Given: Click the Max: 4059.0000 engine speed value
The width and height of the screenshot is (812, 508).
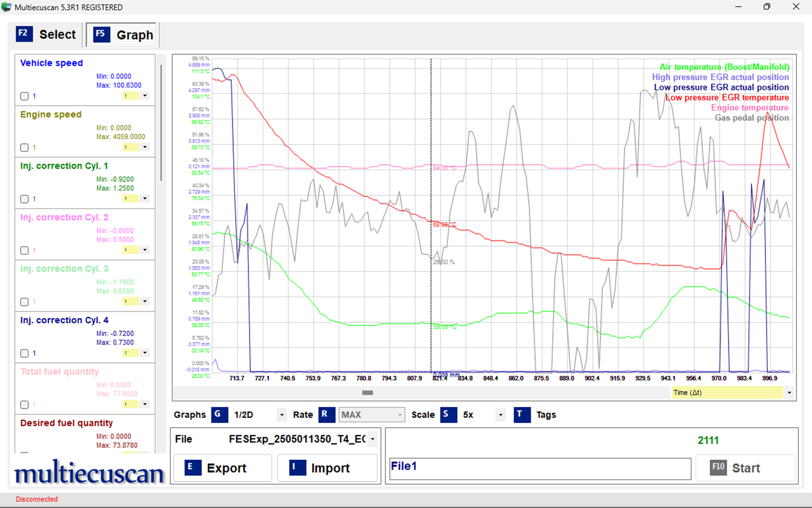Looking at the screenshot, I should coord(121,137).
